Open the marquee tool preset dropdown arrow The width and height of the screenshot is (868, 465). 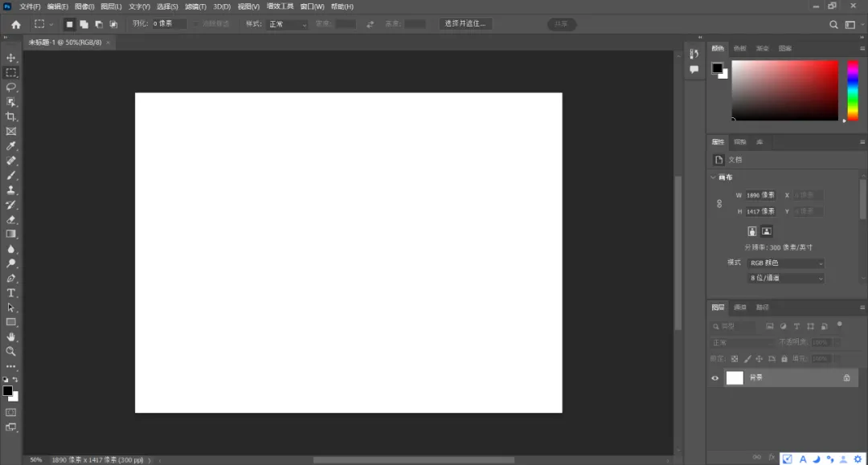pyautogui.click(x=51, y=24)
